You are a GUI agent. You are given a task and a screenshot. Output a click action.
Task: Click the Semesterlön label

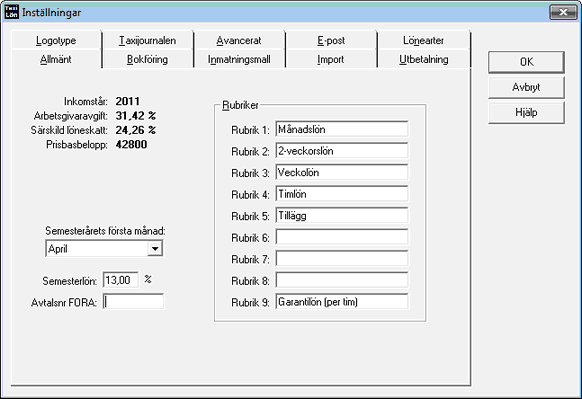click(x=70, y=281)
